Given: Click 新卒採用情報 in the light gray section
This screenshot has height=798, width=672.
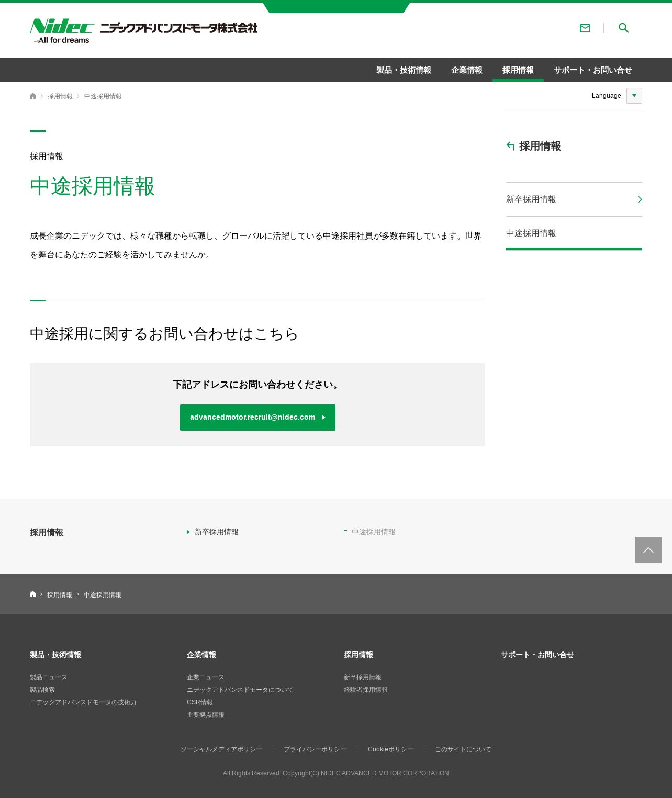Looking at the screenshot, I should click(x=217, y=532).
